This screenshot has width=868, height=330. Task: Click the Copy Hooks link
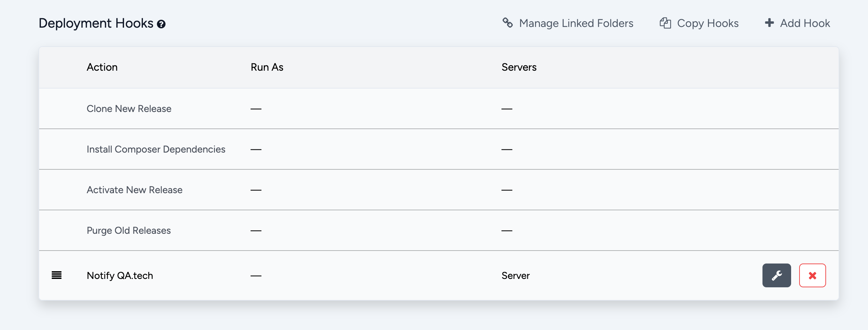[x=708, y=23]
